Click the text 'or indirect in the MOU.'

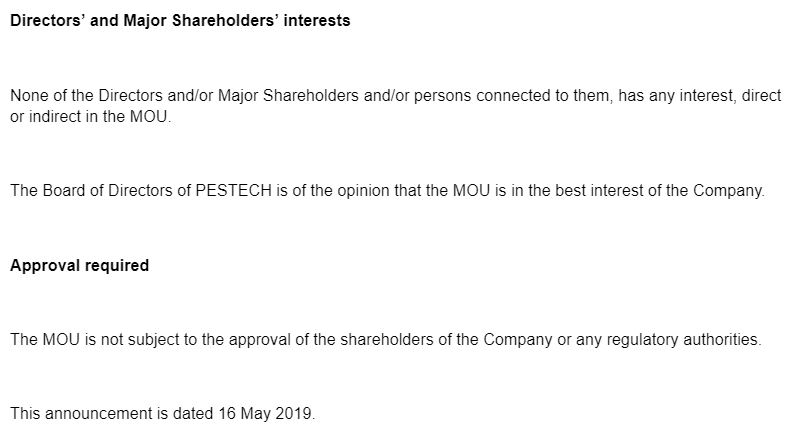click(91, 116)
